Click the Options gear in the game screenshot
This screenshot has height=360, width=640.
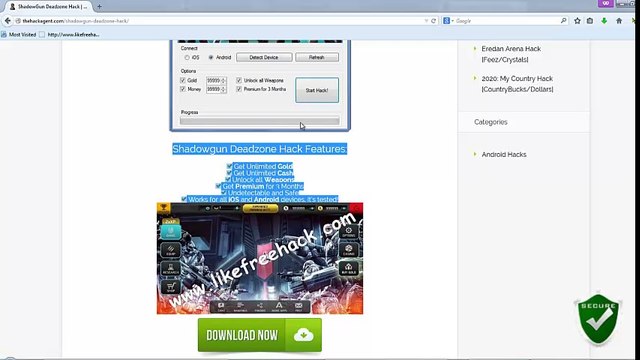348,232
